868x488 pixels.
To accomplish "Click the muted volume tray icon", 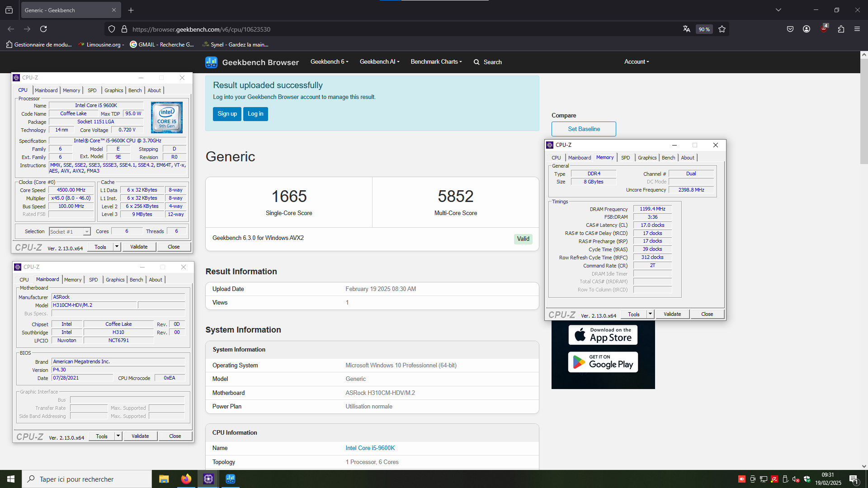I will coord(796,479).
